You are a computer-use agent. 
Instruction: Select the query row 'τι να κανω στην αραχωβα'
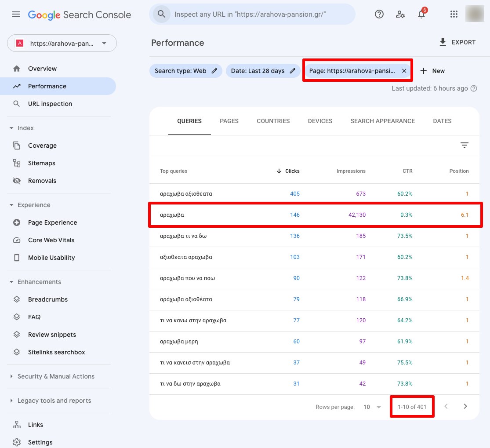click(314, 321)
